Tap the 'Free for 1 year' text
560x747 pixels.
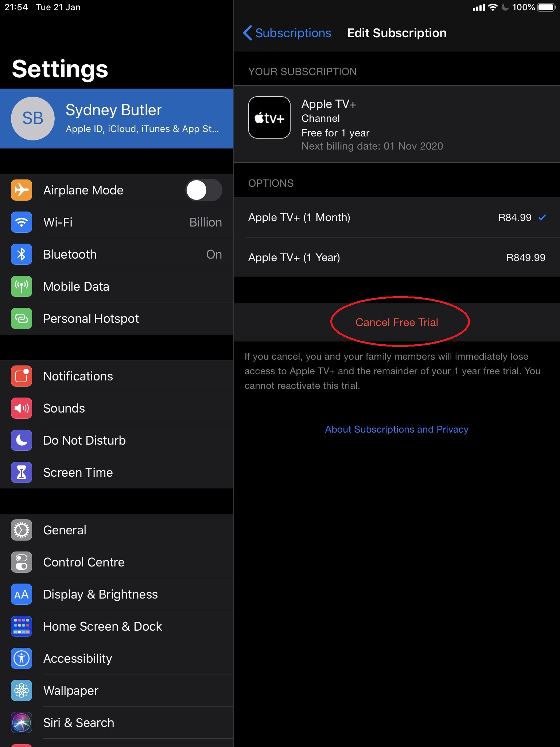(335, 133)
